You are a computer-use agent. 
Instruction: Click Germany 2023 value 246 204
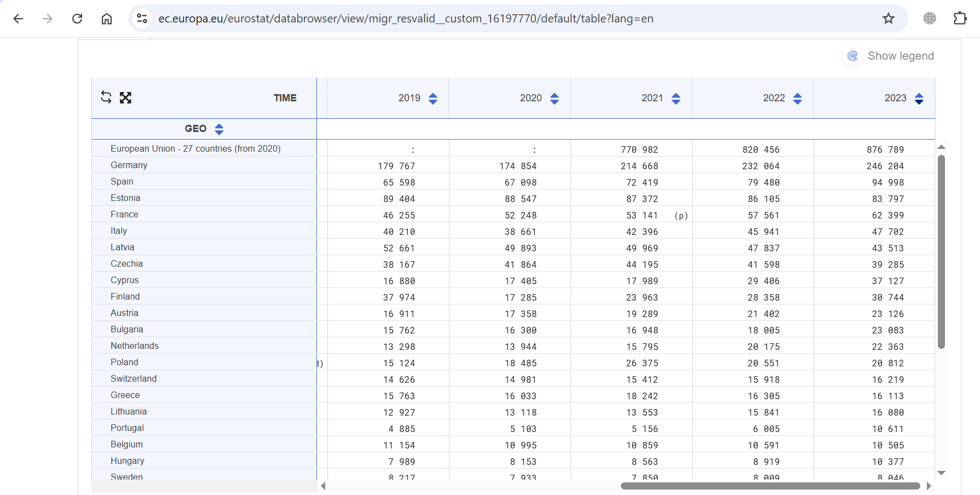click(885, 166)
